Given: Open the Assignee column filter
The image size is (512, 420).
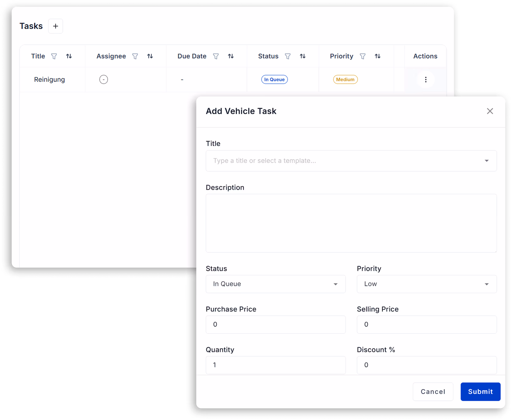Looking at the screenshot, I should pyautogui.click(x=135, y=56).
